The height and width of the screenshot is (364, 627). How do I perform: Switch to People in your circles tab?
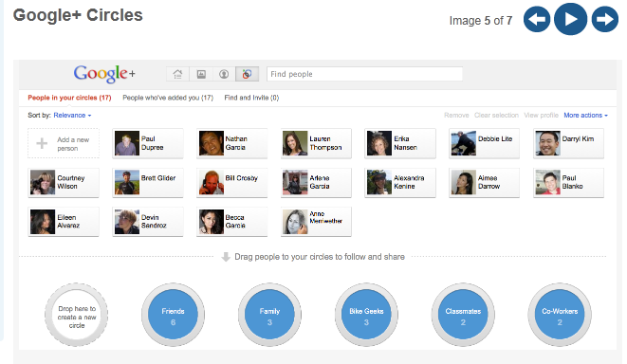tap(69, 98)
